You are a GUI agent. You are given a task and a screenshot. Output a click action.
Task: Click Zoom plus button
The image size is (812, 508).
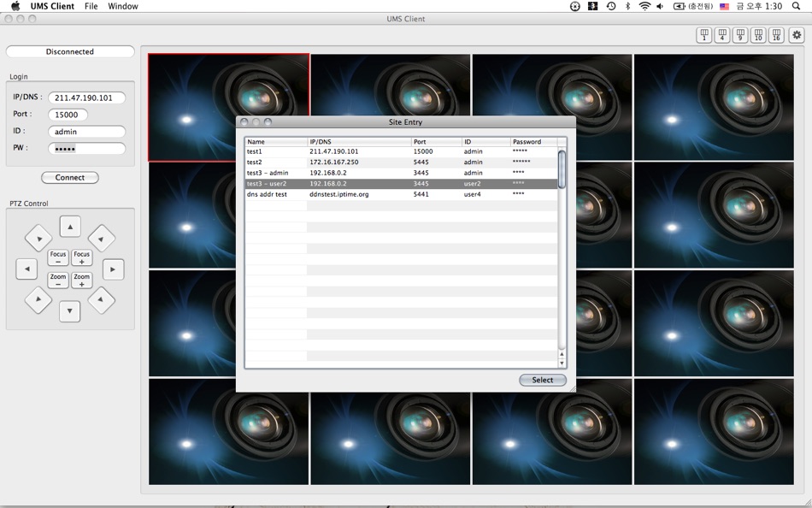[x=81, y=280]
